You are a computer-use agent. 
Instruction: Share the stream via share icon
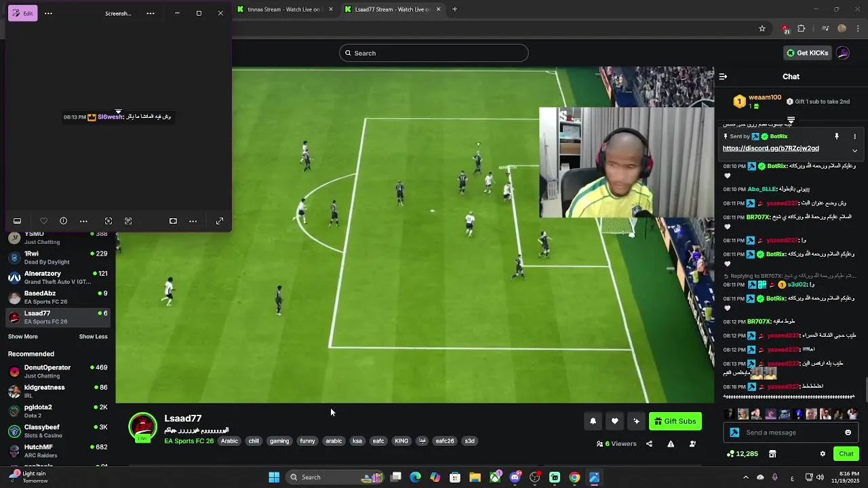tap(649, 444)
